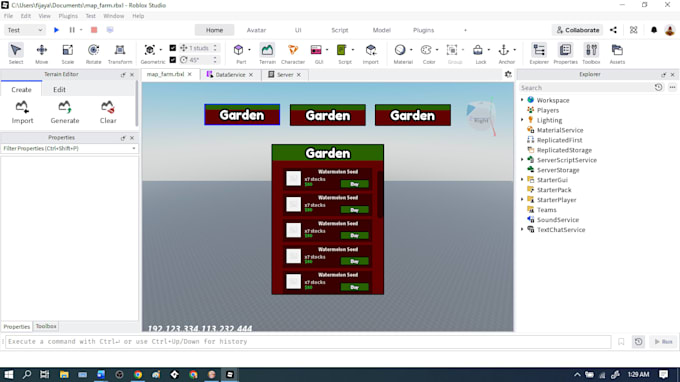Viewport: 680px width, 382px height.
Task: Activate the Move tool
Action: (42, 54)
